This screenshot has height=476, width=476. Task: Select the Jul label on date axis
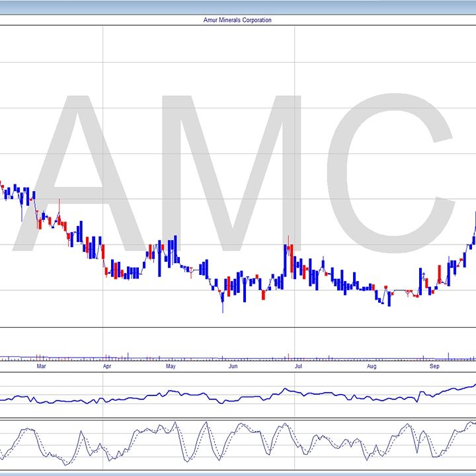[x=298, y=366]
